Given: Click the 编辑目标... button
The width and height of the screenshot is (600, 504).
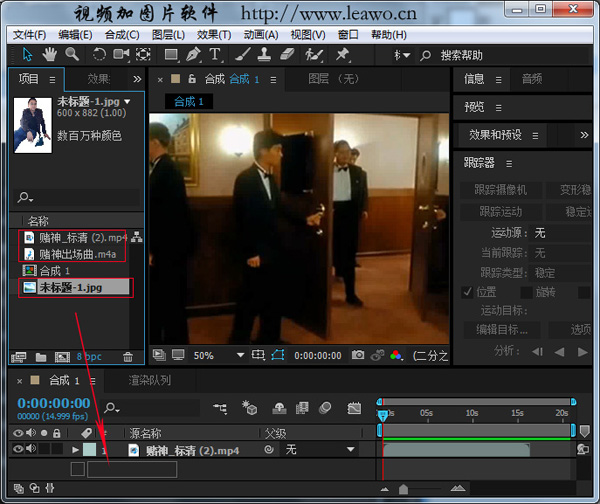Looking at the screenshot, I should 502,329.
